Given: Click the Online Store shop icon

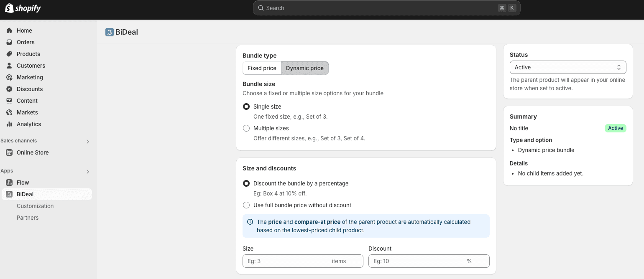Looking at the screenshot, I should pyautogui.click(x=9, y=152).
